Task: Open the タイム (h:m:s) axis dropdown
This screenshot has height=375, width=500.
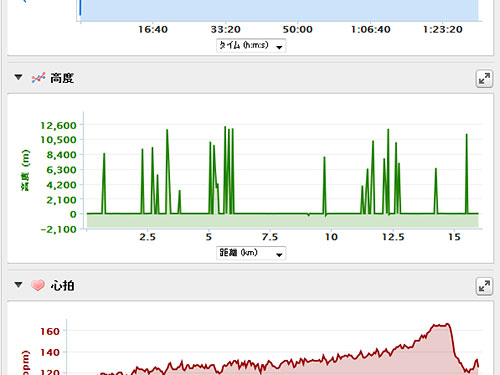Action: (251, 46)
